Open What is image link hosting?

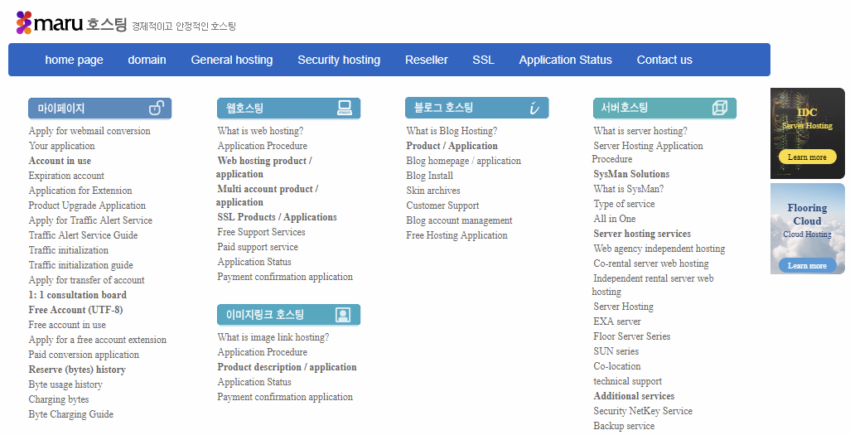pyautogui.click(x=273, y=337)
